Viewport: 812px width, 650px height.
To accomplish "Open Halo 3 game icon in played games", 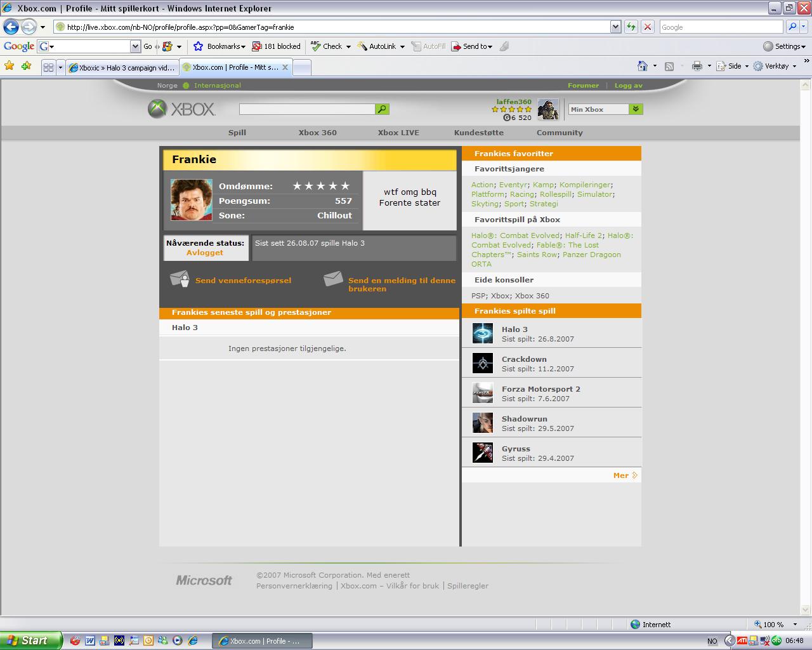I will [x=483, y=333].
